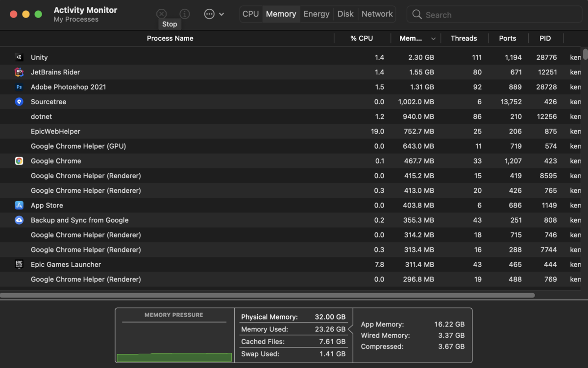Select the Sourcetree process name
This screenshot has width=588, height=368.
click(49, 102)
